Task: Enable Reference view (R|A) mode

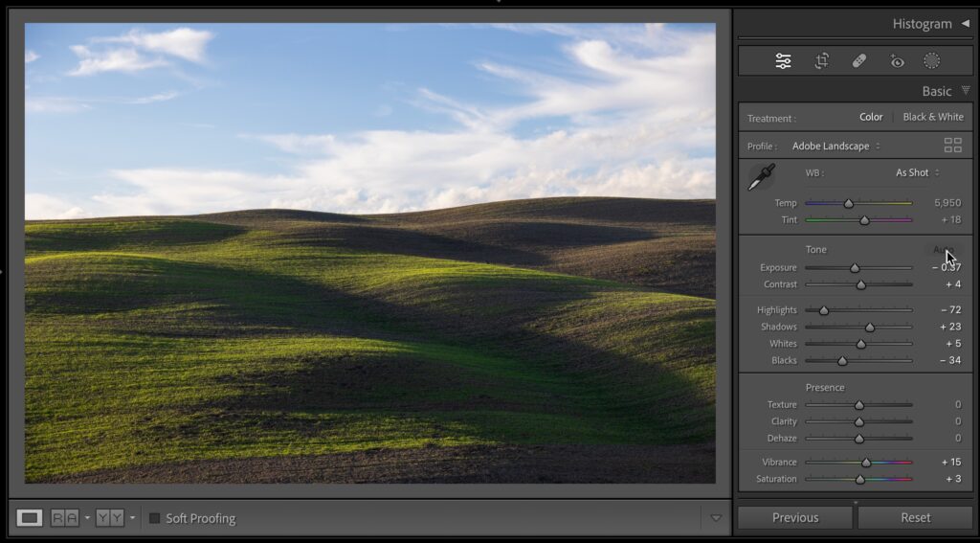Action: click(x=64, y=518)
